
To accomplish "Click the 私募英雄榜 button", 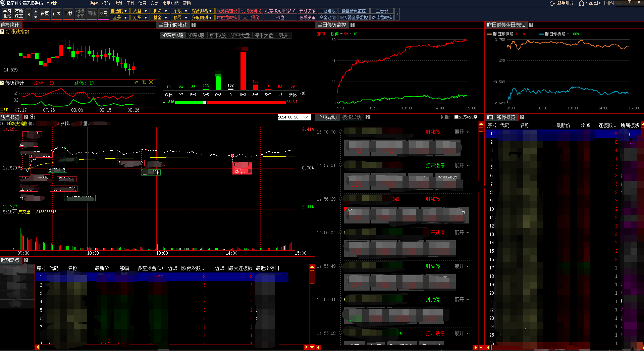I will coord(227,11).
